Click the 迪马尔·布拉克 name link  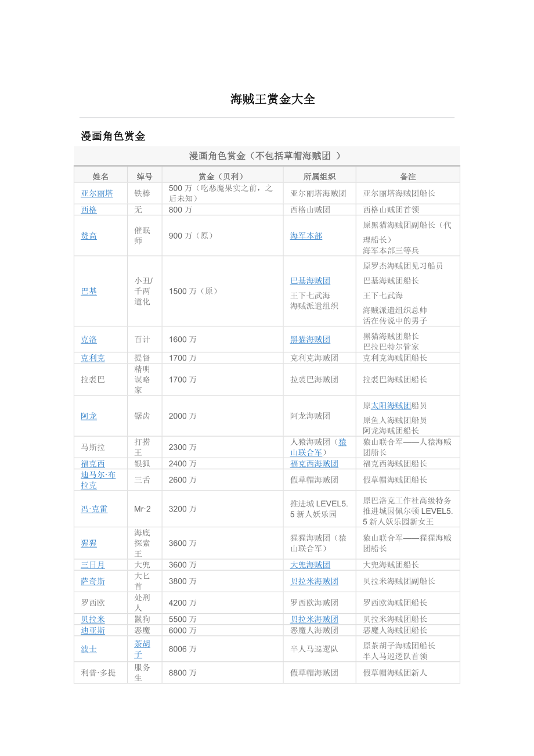click(98, 480)
